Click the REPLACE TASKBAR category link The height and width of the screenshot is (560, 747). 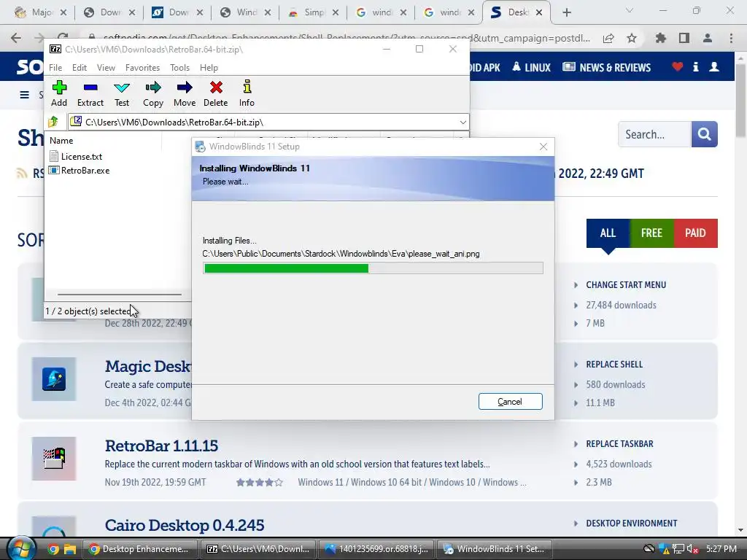click(619, 444)
